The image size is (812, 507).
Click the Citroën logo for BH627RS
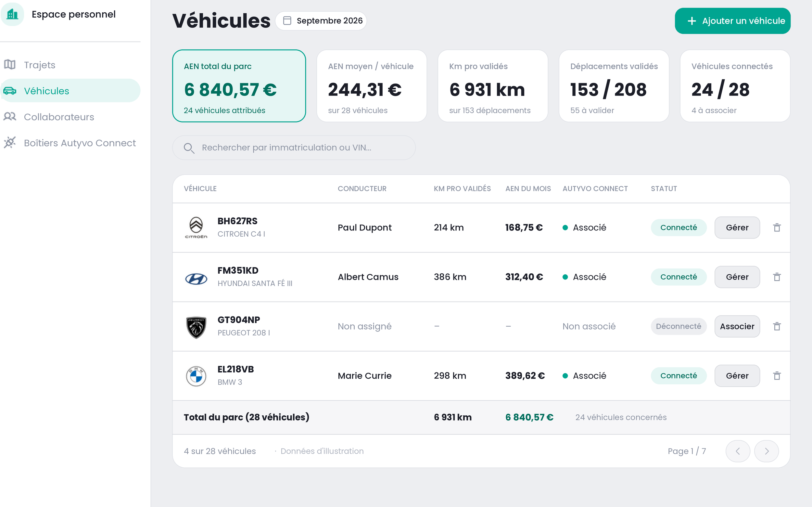tap(196, 227)
